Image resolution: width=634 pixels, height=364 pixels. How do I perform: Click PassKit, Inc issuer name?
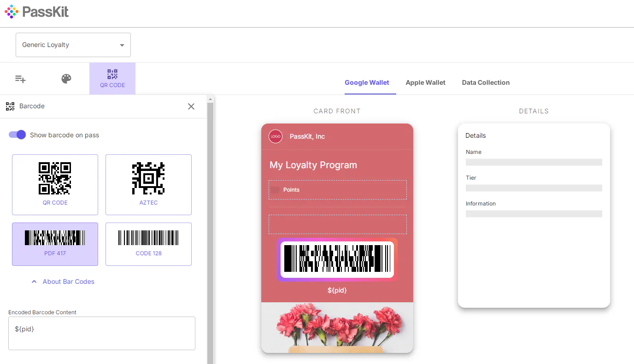click(307, 136)
